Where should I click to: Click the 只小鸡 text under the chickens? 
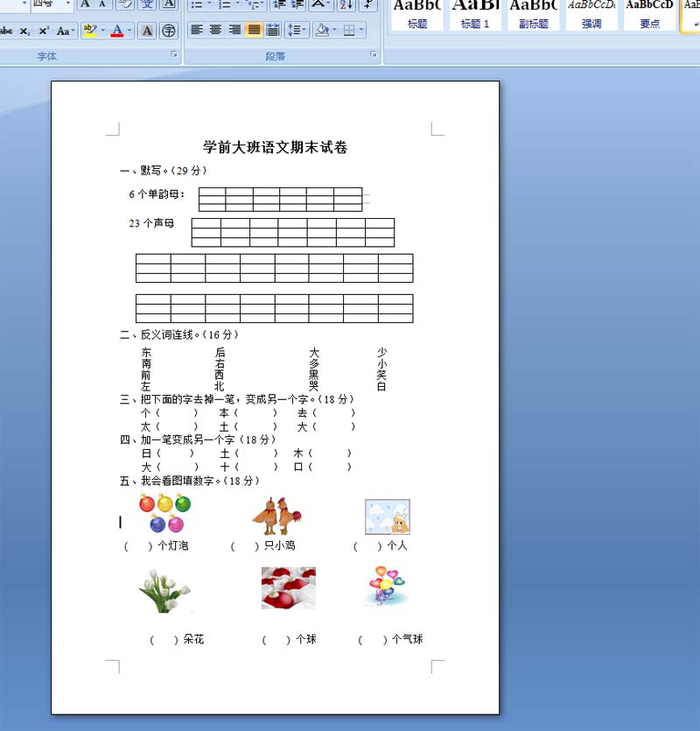coord(280,545)
